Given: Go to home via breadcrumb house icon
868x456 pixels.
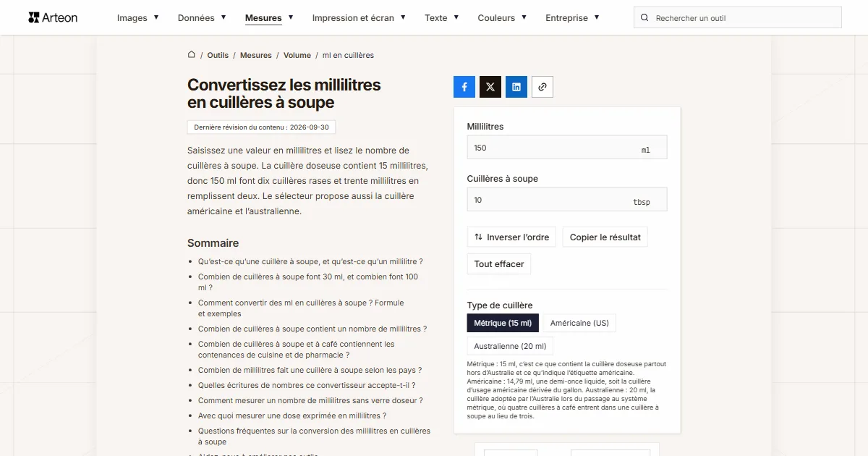Looking at the screenshot, I should click(x=192, y=54).
